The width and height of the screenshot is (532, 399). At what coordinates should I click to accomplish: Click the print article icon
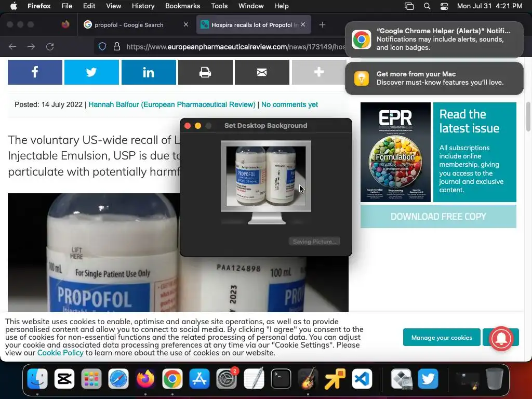coord(205,72)
